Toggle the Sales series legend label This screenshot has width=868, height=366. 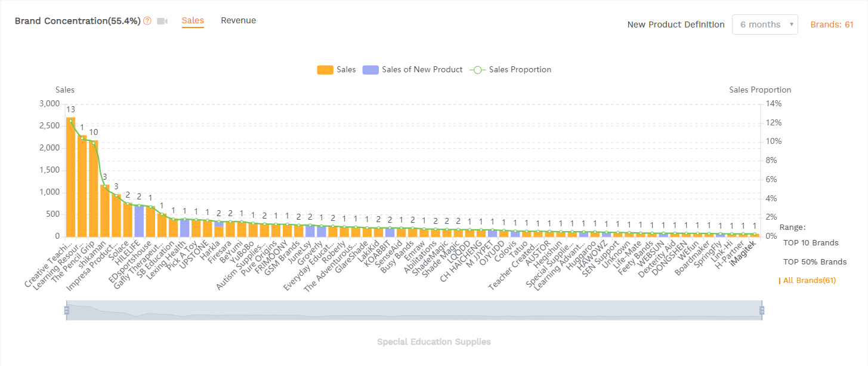pos(346,70)
